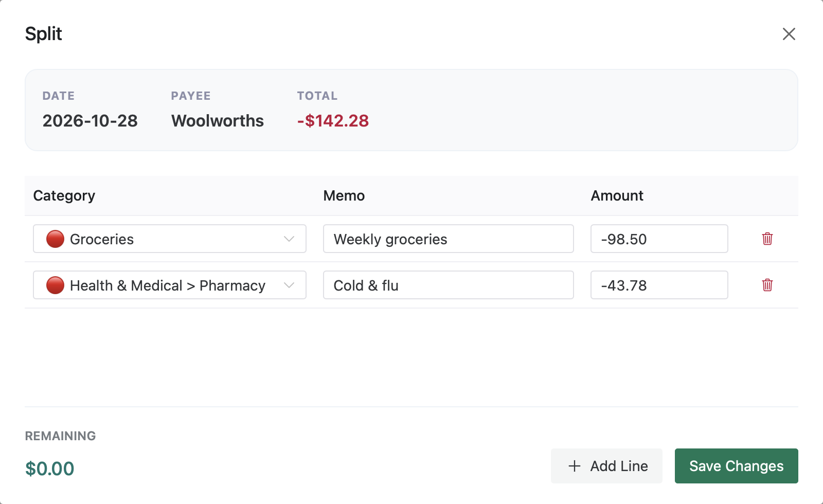Click the remaining $0.00 value
823x504 pixels.
(50, 469)
